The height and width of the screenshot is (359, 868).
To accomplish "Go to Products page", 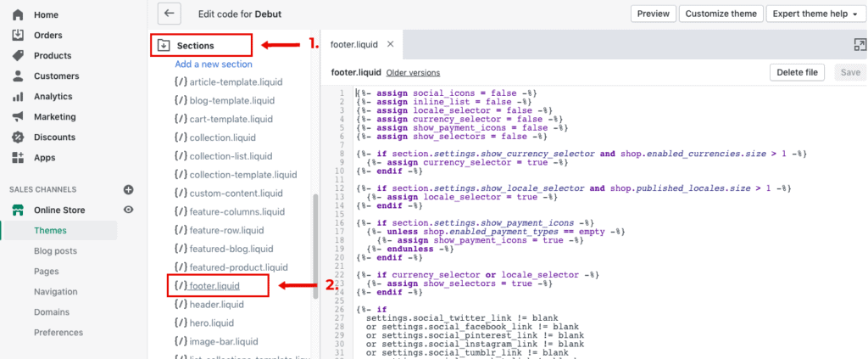I will pos(53,55).
